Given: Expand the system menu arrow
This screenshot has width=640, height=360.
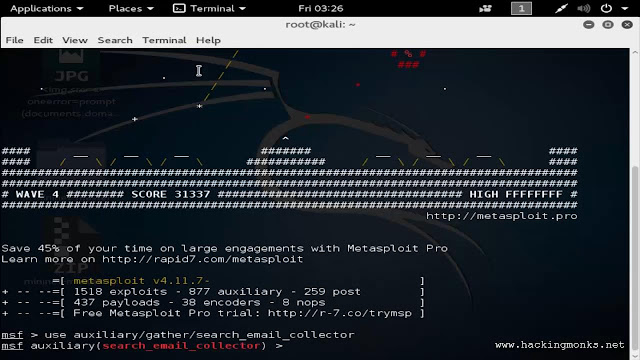Looking at the screenshot, I should click(624, 9).
